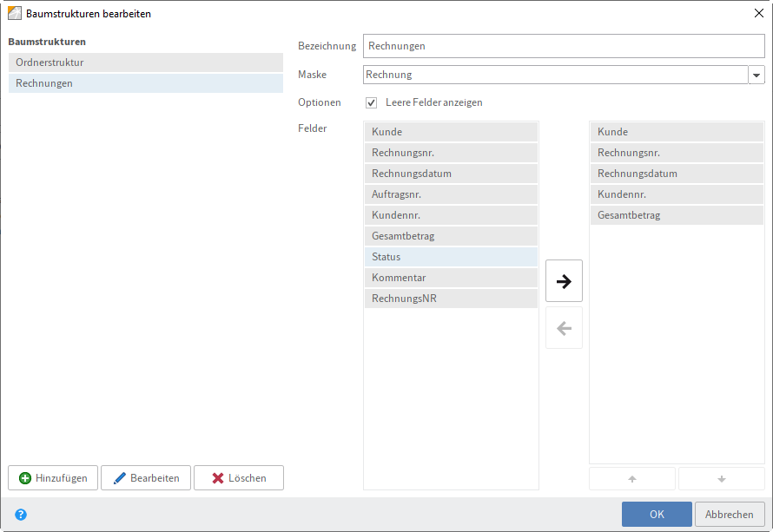Screen dimensions: 773x532
Task: Select the Status field in the left list
Action: pos(450,256)
